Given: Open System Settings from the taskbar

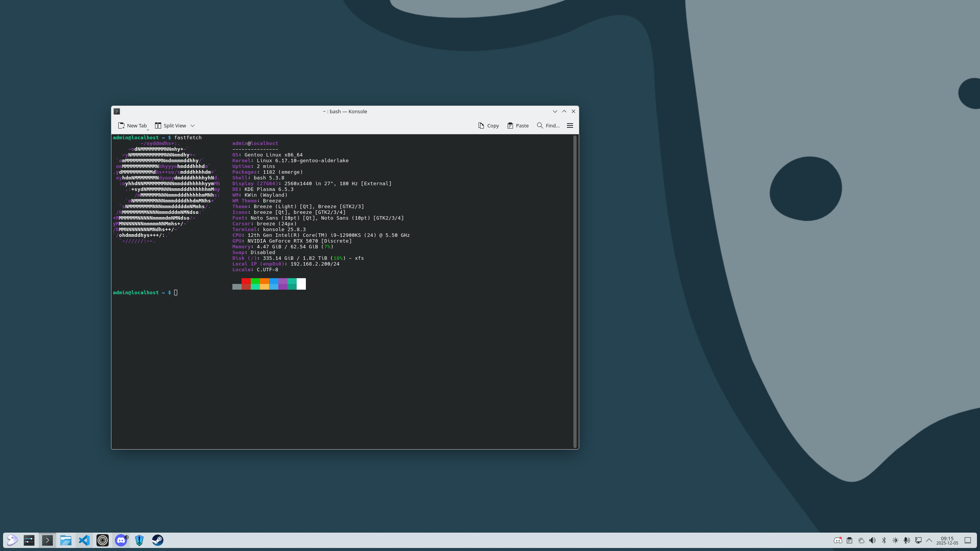Looking at the screenshot, I should point(29,540).
